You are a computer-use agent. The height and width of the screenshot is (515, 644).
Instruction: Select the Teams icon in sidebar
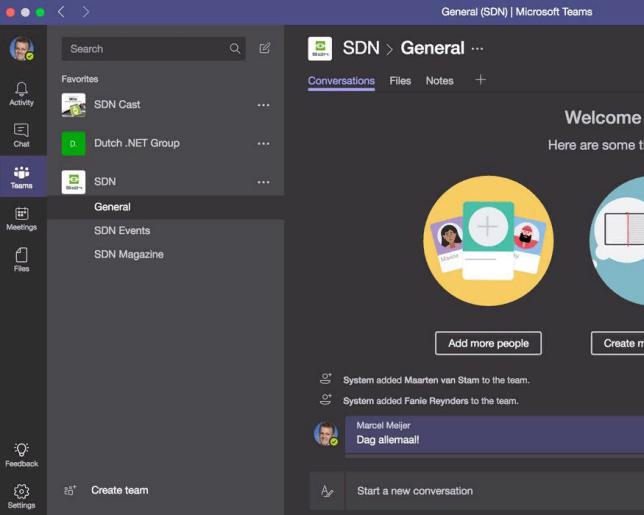(21, 172)
